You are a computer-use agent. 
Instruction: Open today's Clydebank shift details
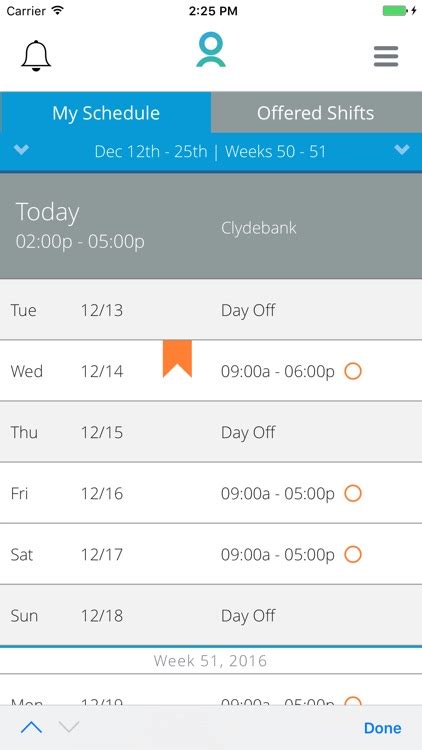pyautogui.click(x=211, y=226)
